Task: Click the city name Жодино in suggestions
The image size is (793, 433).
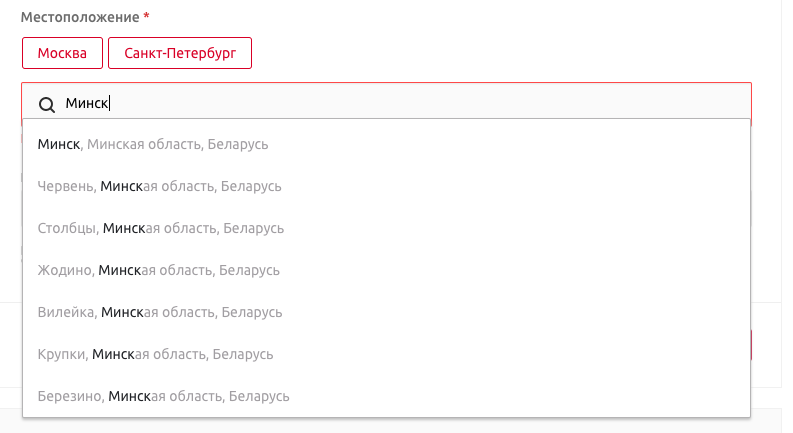Action: [65, 270]
